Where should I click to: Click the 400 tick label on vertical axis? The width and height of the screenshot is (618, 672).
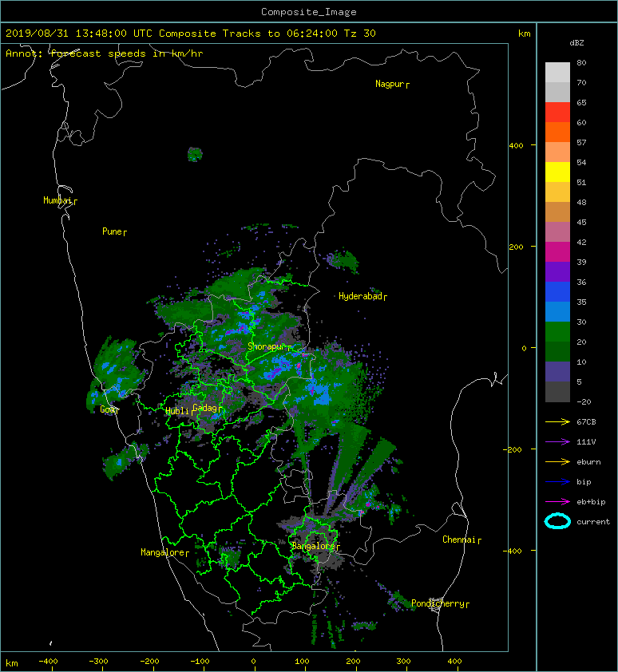516,146
